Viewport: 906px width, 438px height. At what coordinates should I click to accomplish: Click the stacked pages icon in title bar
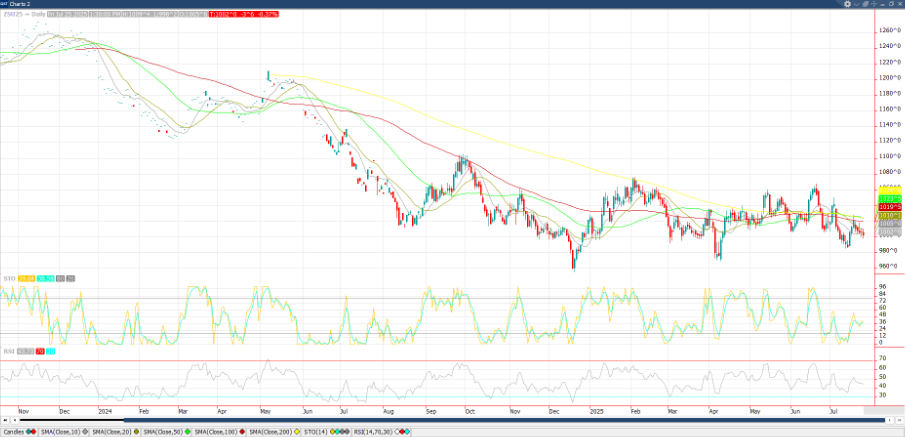866,4
